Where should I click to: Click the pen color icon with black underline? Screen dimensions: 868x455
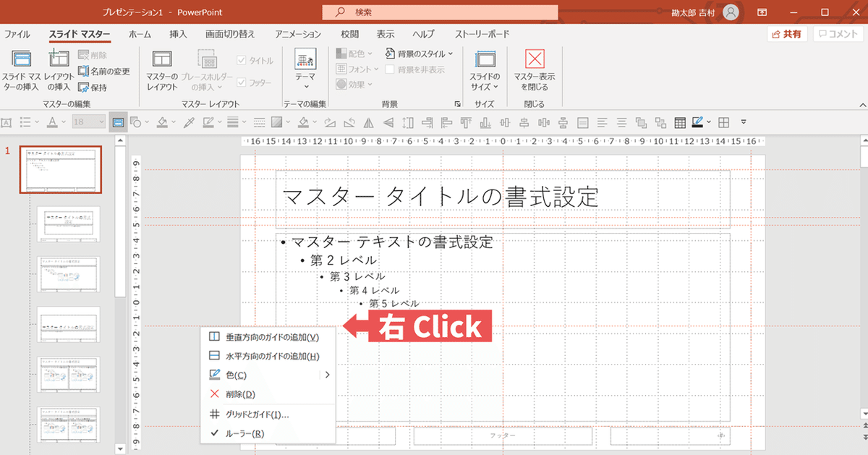(697, 122)
